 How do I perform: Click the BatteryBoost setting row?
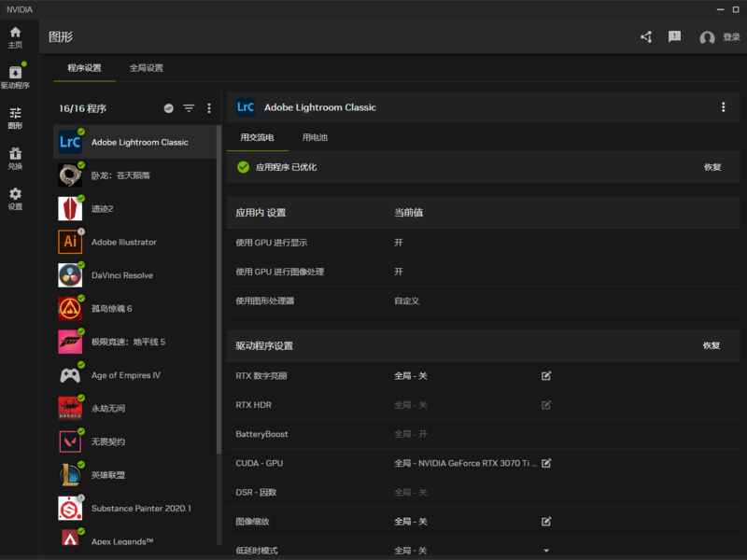pyautogui.click(x=483, y=434)
